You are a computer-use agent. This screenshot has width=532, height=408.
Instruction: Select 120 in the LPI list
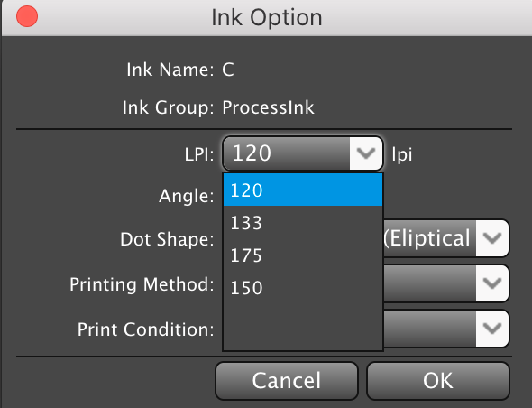pyautogui.click(x=303, y=190)
